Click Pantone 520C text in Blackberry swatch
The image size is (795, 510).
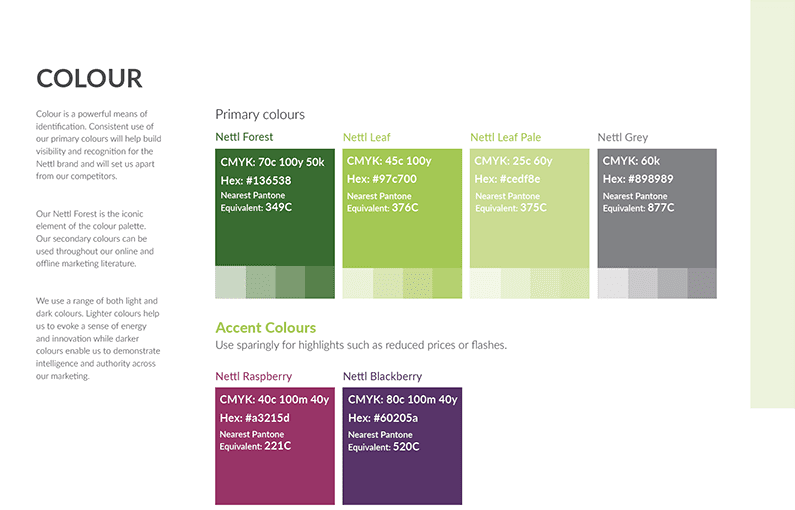click(x=406, y=447)
